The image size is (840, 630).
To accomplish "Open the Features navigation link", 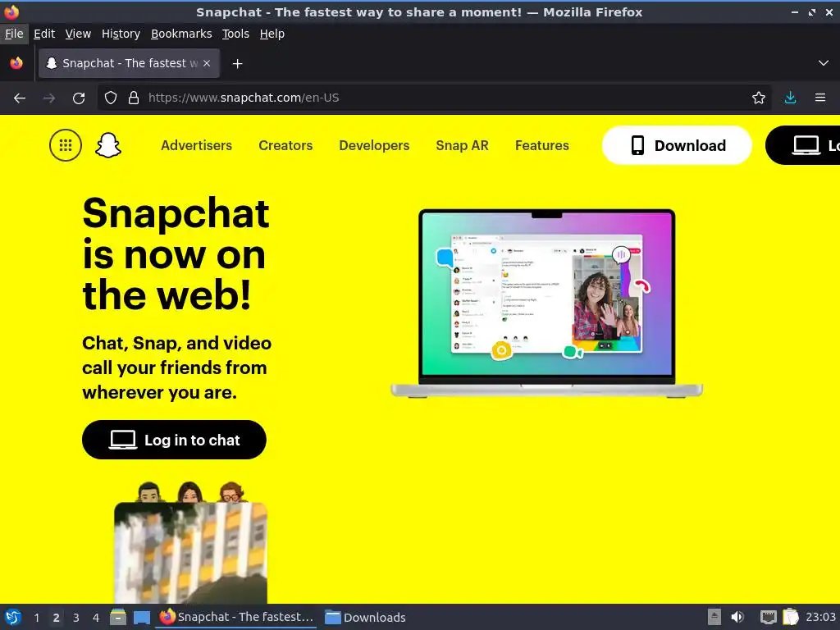I will click(542, 145).
